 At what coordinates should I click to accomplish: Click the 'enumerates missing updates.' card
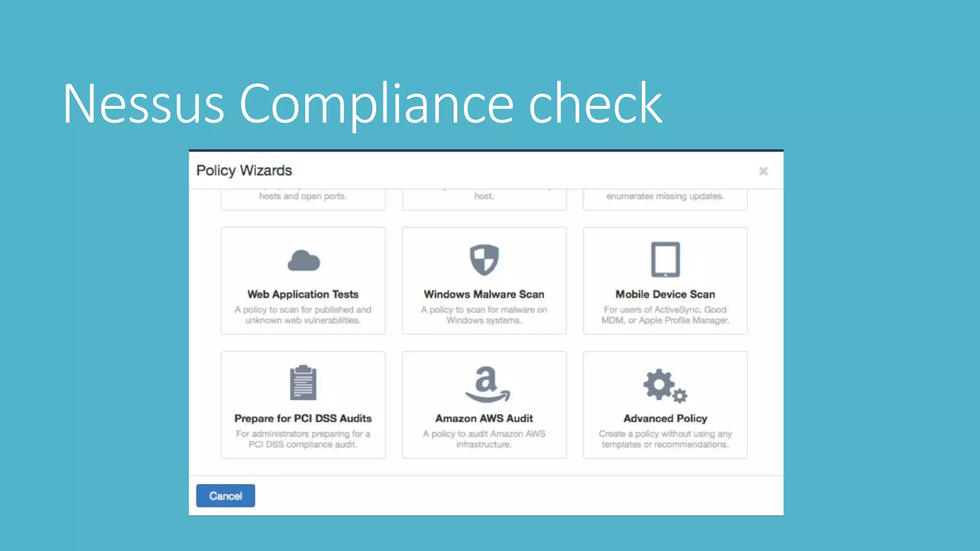tap(665, 199)
